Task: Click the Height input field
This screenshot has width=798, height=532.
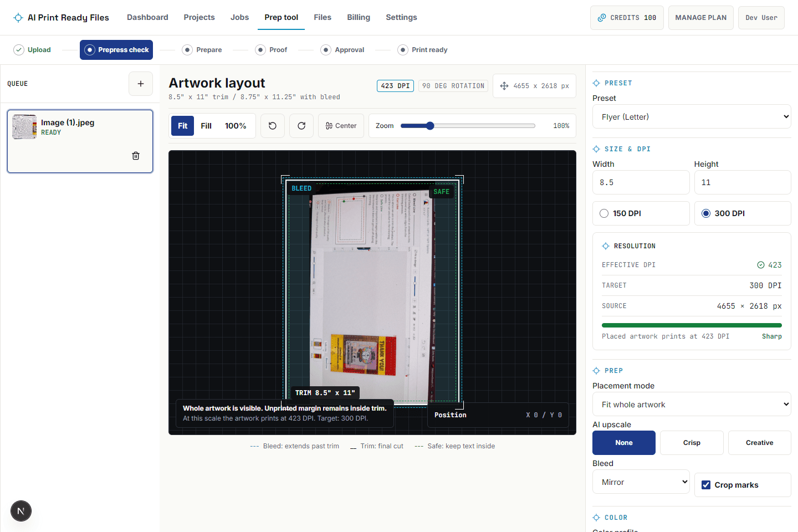Action: [x=743, y=182]
